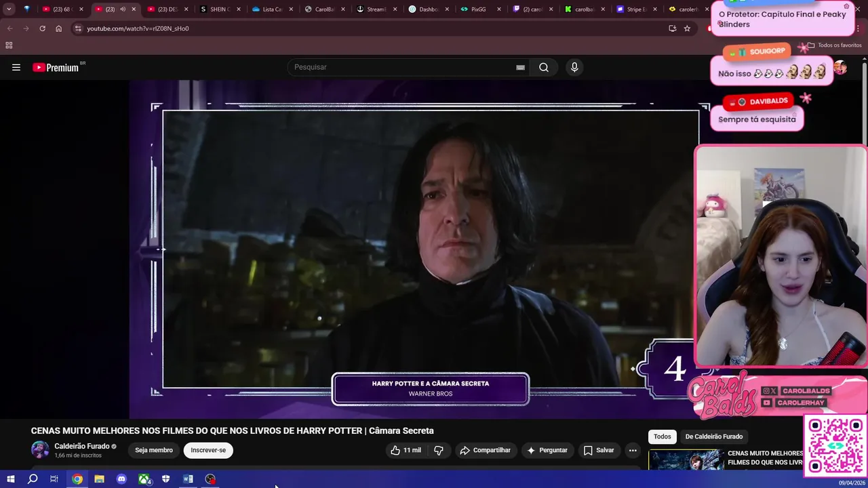Click the magnifier search button
The image size is (868, 488).
coord(544,67)
